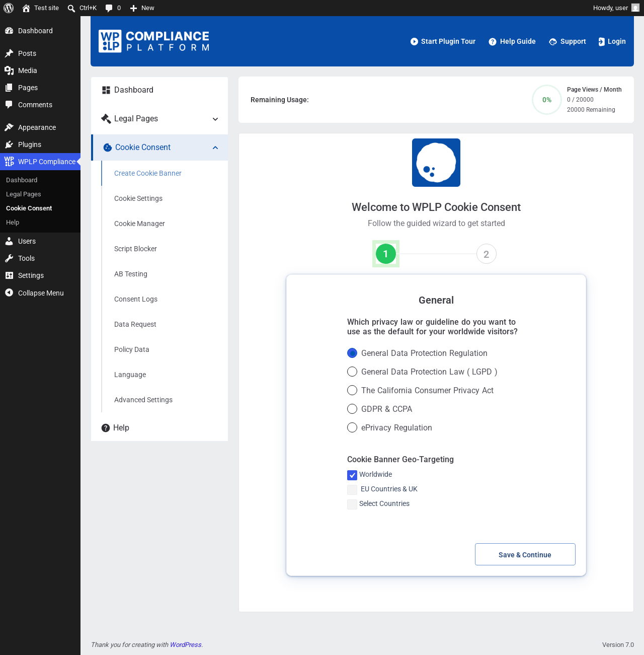Click the plus New icon in admin bar
The height and width of the screenshot is (655, 644).
(x=133, y=8)
